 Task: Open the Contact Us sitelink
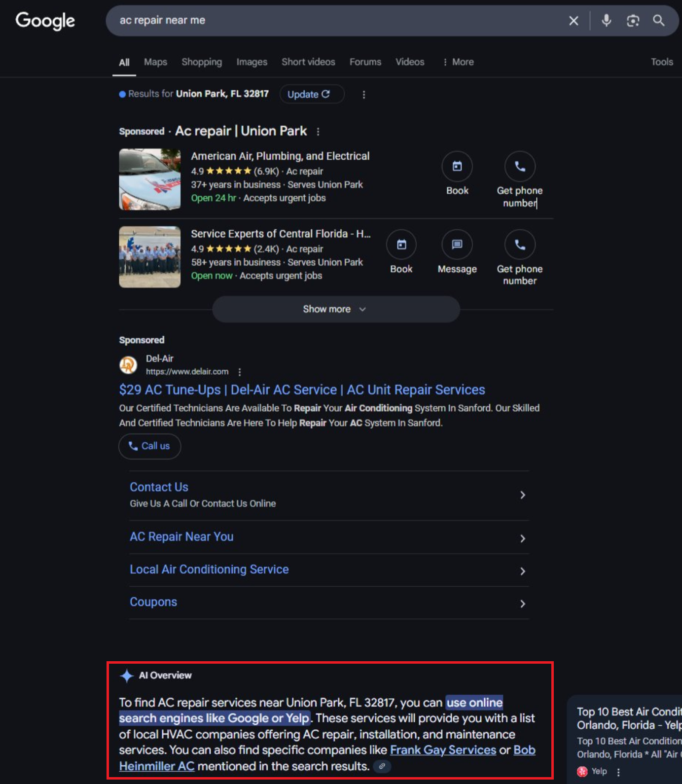coord(159,487)
